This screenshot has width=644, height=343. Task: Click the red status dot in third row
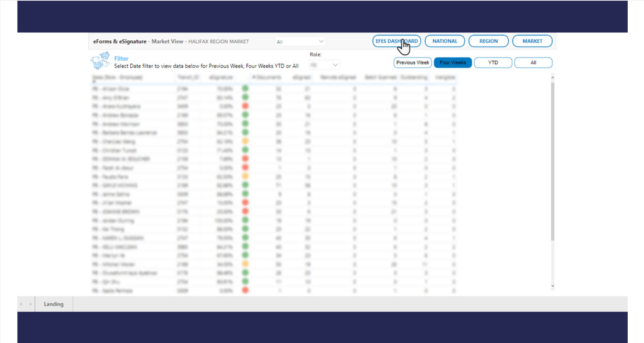click(x=245, y=106)
